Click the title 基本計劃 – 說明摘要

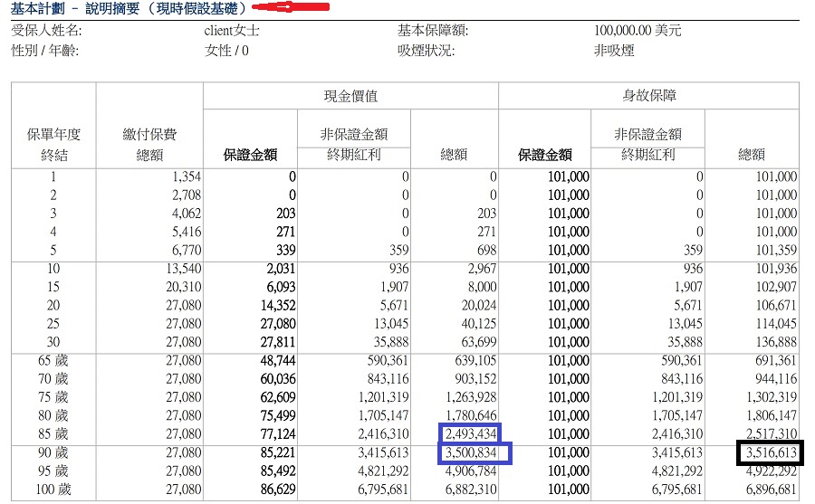(128, 8)
